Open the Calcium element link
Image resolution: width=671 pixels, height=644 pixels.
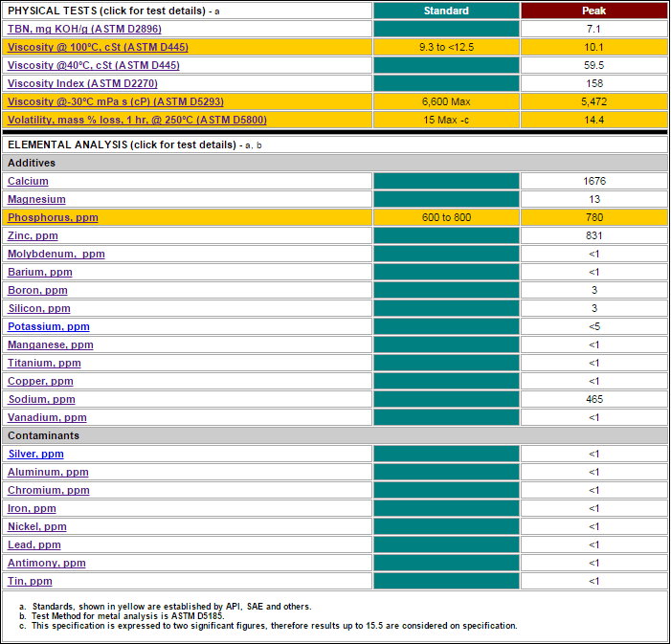[x=28, y=181]
